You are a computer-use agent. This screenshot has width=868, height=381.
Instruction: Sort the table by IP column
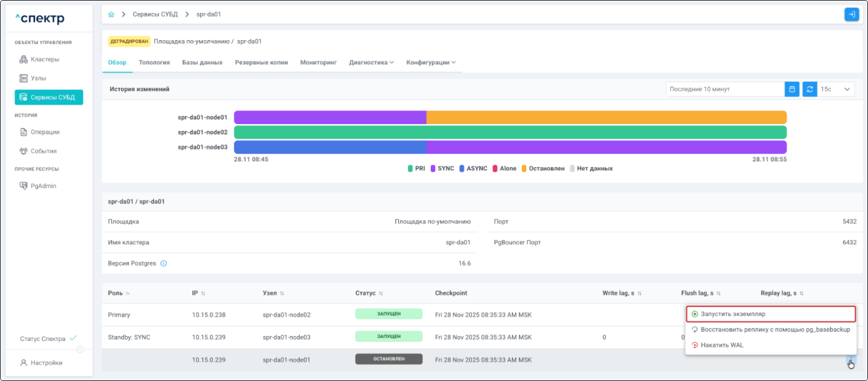[x=203, y=294]
